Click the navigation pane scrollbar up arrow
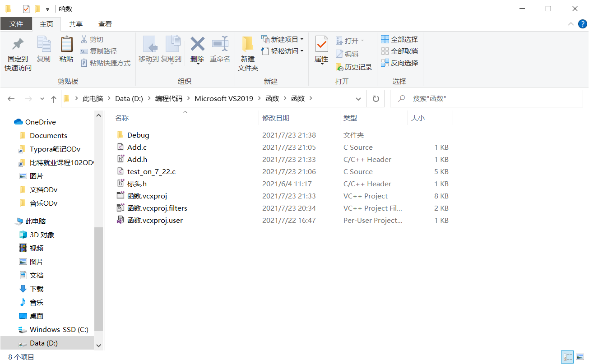 coord(99,115)
